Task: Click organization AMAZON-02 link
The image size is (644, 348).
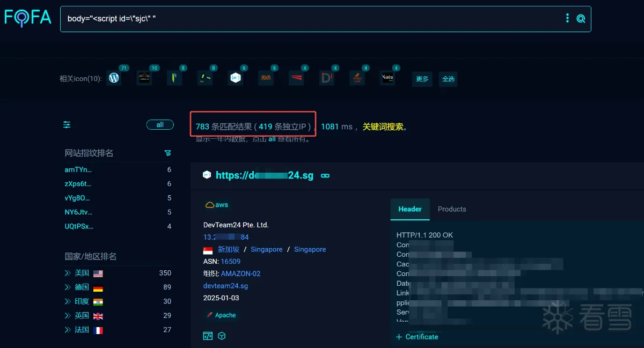Action: point(241,273)
